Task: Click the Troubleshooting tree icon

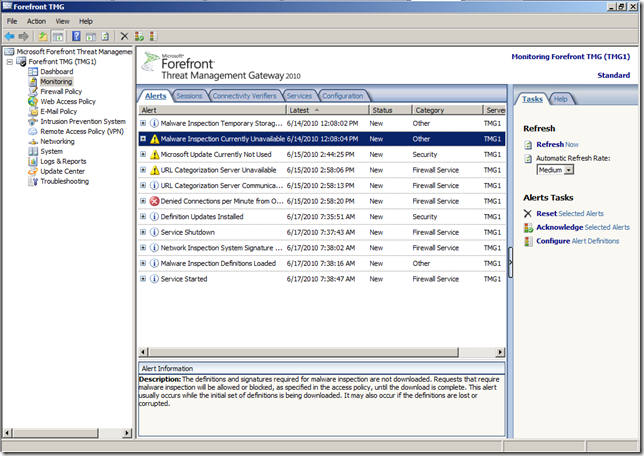Action: click(x=33, y=182)
